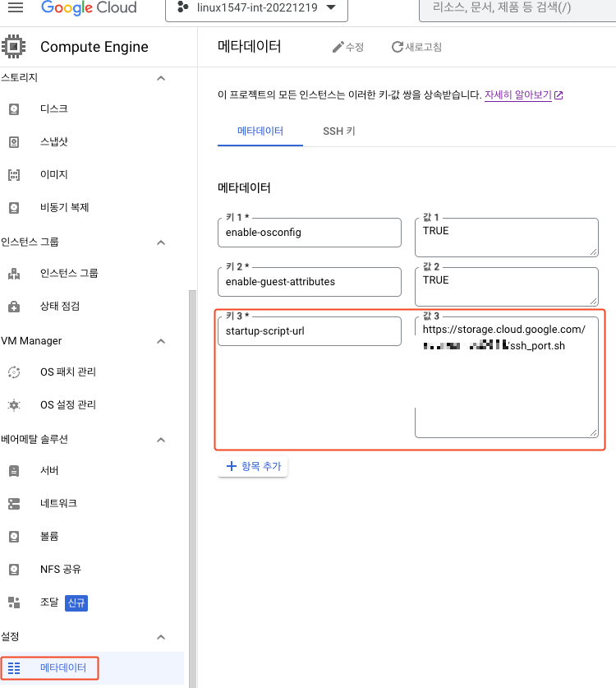
Task: Click the 서버 server icon
Action: 14,471
